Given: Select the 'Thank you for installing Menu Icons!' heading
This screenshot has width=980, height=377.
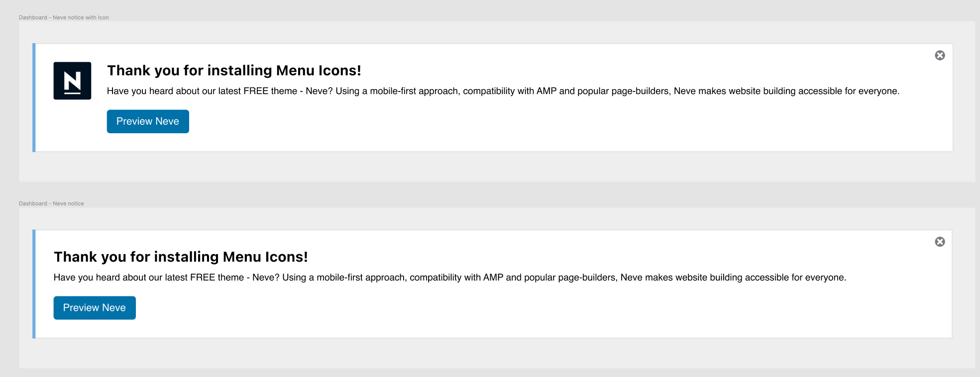Looking at the screenshot, I should [234, 70].
